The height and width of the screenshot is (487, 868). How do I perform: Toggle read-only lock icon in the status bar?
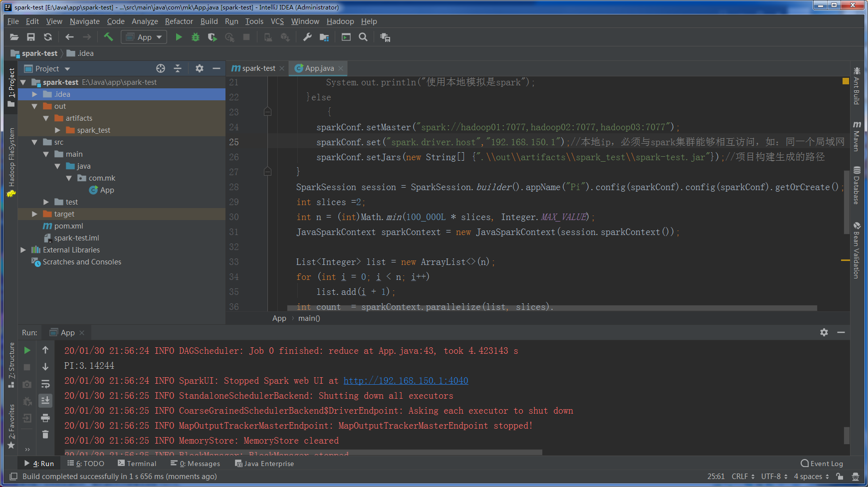click(840, 477)
